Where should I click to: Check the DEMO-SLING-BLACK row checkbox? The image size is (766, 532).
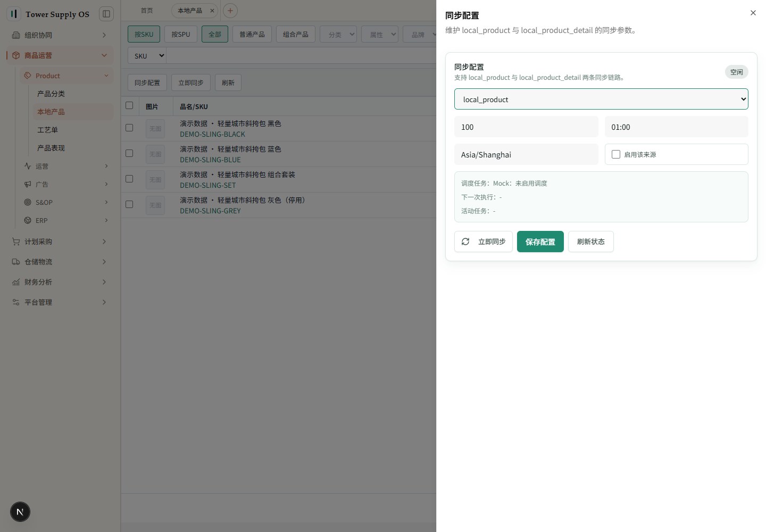129,128
